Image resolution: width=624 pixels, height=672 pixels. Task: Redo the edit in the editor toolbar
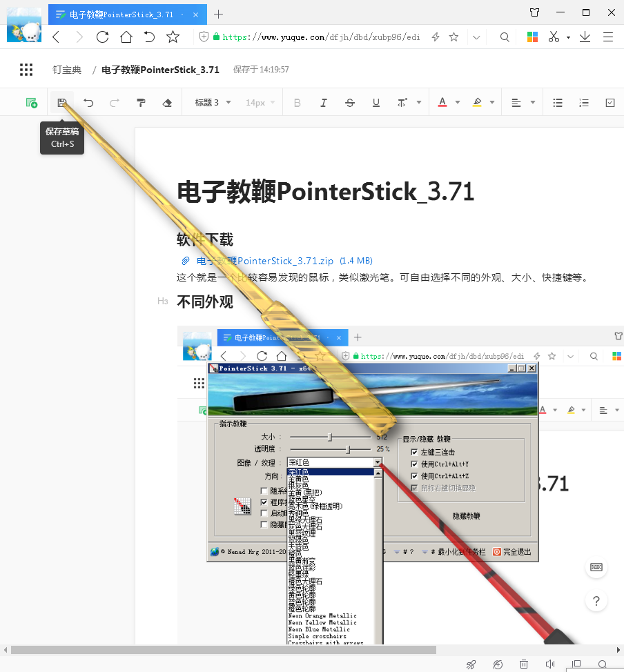pyautogui.click(x=115, y=102)
